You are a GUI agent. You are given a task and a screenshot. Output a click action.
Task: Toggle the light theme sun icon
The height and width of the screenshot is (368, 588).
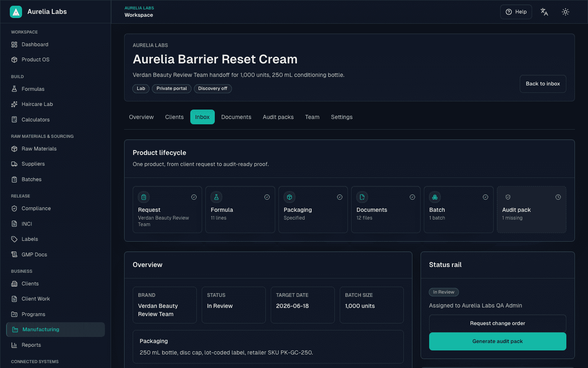click(x=566, y=12)
